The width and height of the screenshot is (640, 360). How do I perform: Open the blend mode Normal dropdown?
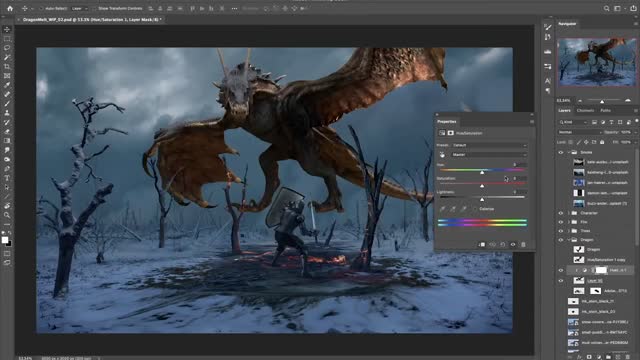point(580,132)
